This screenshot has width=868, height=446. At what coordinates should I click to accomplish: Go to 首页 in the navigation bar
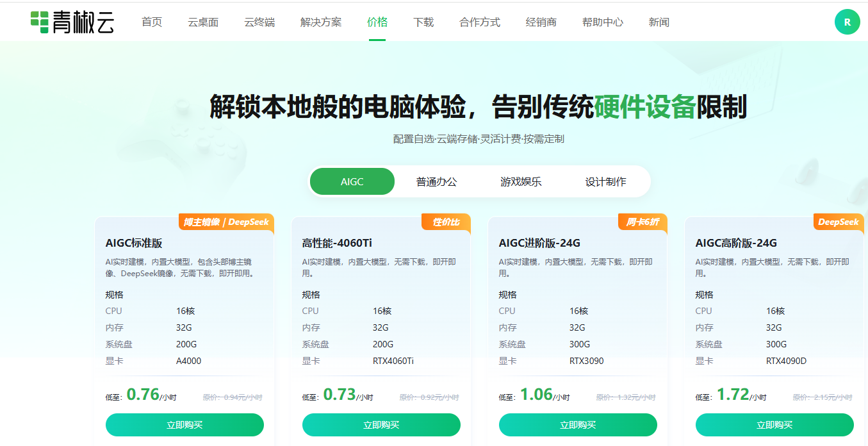pyautogui.click(x=152, y=22)
